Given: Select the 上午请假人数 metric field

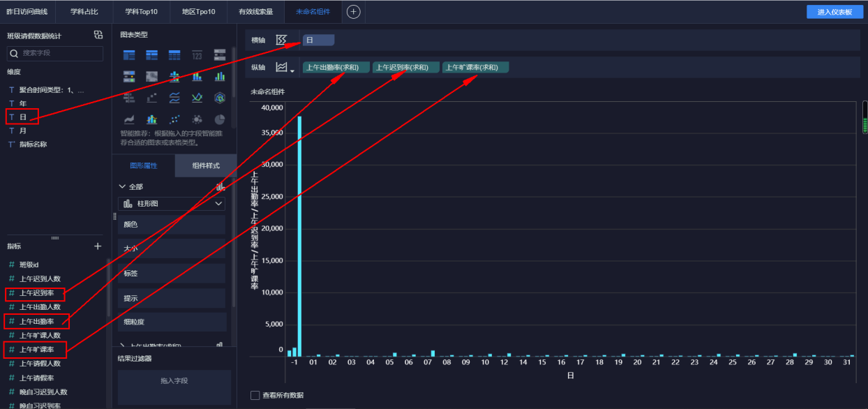Looking at the screenshot, I should pos(40,364).
